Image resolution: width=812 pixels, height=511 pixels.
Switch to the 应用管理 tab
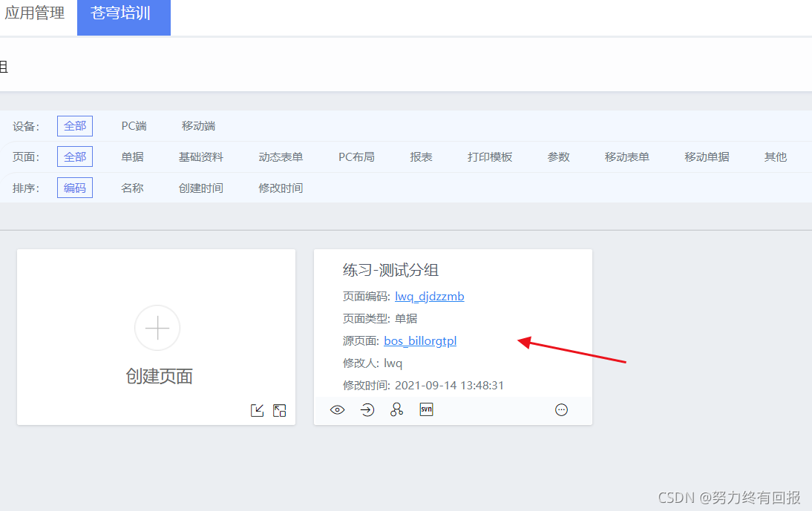tap(34, 13)
